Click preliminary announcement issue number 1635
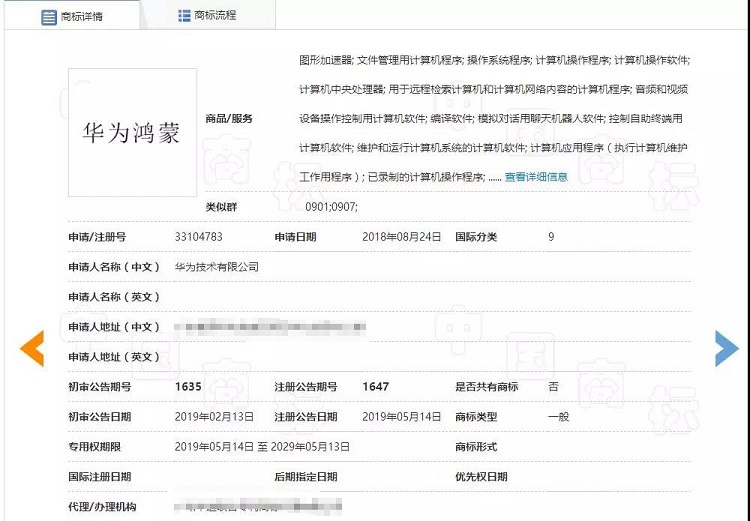 188,386
